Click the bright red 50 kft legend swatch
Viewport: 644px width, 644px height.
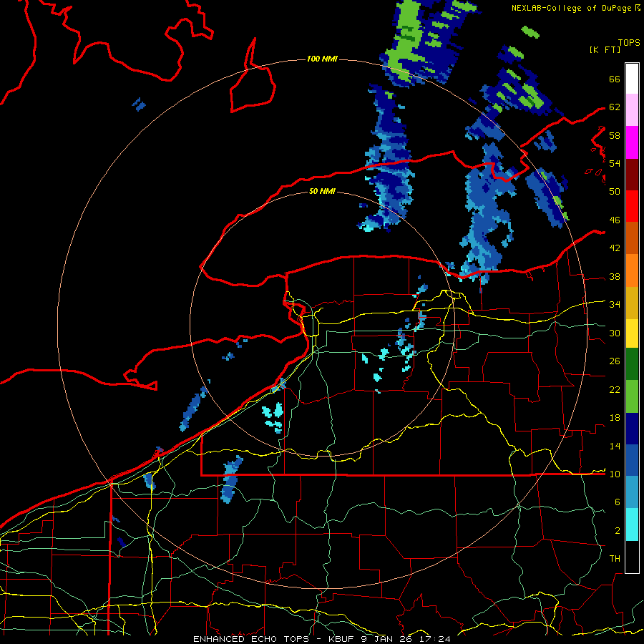[x=632, y=206]
